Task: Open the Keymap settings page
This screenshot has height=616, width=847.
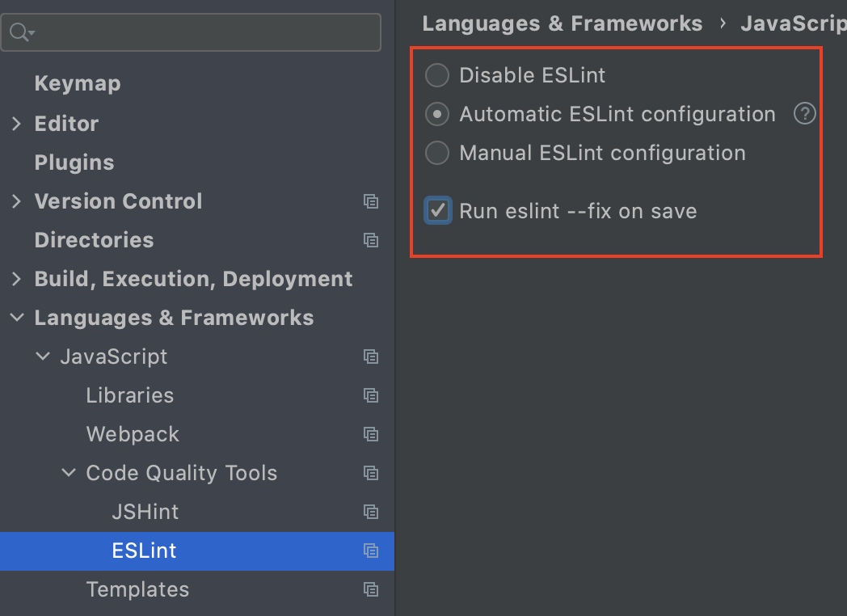Action: coord(78,84)
